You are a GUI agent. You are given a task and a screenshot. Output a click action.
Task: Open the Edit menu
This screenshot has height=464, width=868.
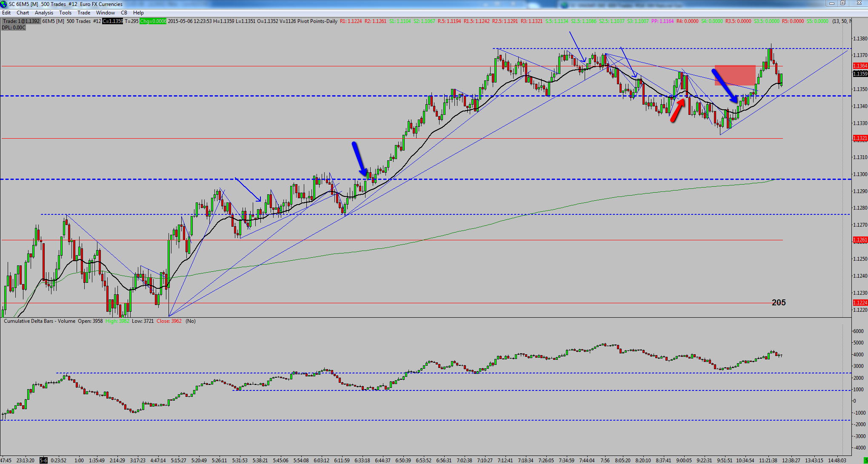(6, 13)
